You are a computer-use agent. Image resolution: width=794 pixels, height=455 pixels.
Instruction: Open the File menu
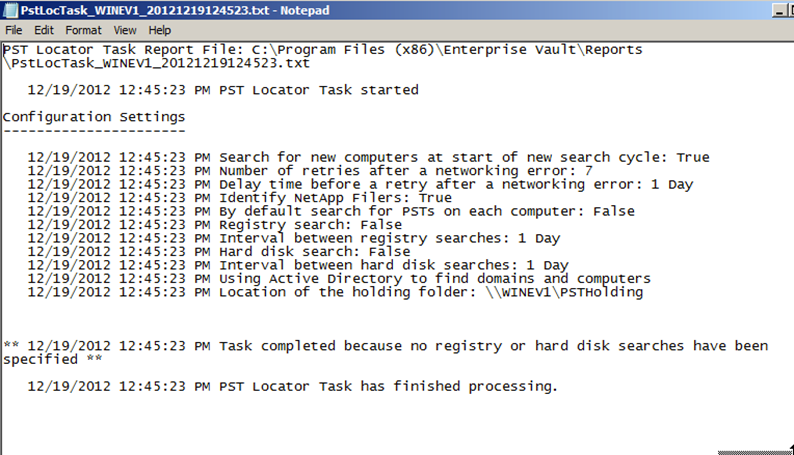click(x=14, y=30)
